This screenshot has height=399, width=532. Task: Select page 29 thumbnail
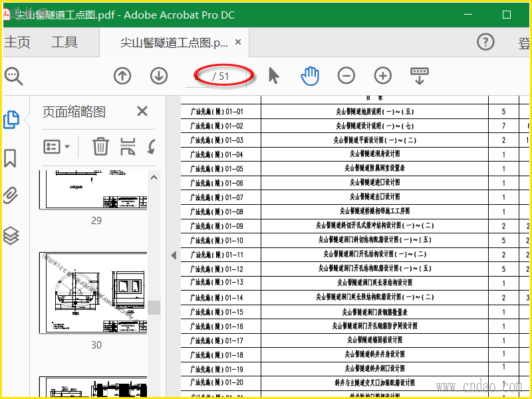point(93,190)
